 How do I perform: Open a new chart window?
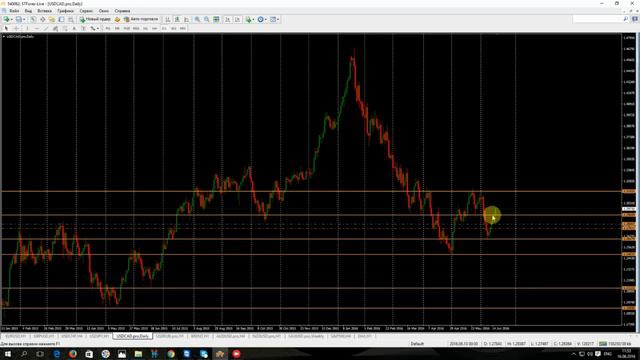7,19
